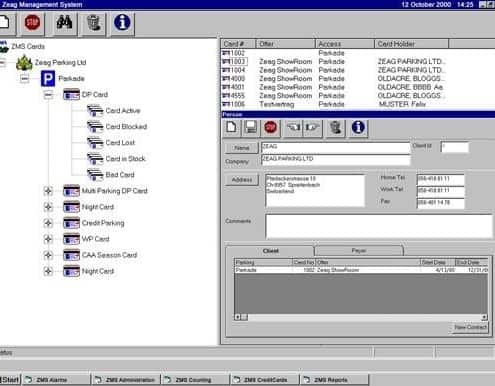Click the Company field with ZEAG PARKING LTD
The image size is (495, 386).
[335, 160]
